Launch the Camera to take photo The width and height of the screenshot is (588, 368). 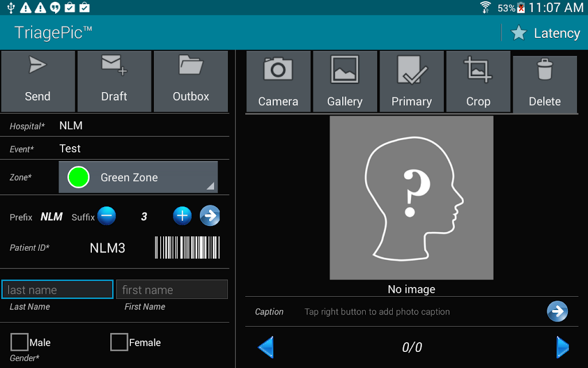tap(278, 82)
